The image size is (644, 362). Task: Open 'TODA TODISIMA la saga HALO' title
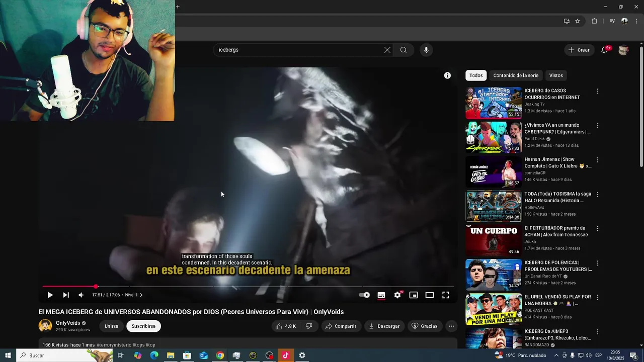pos(558,197)
